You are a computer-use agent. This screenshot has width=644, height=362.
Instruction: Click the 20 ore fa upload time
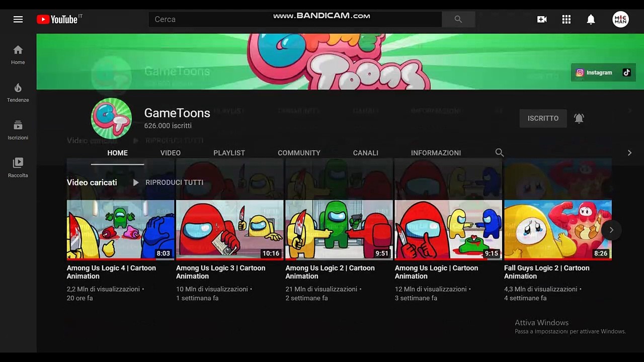pyautogui.click(x=80, y=298)
